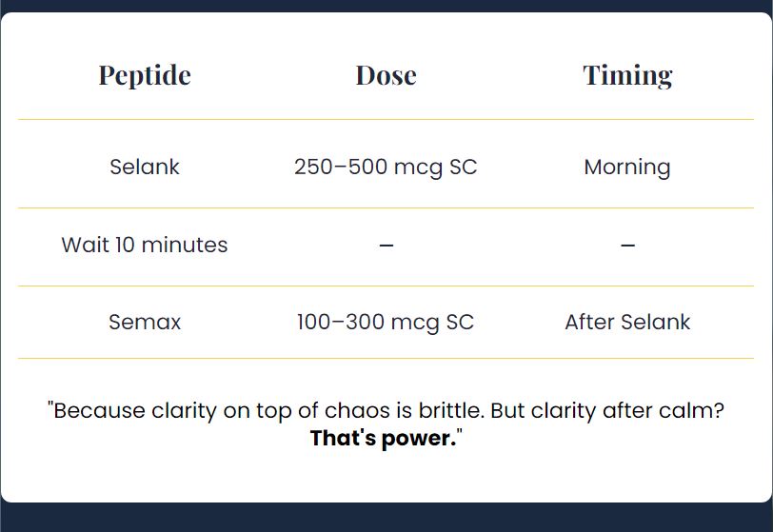This screenshot has height=532, width=773.
Task: Select the Morning timing cell
Action: pos(627,167)
